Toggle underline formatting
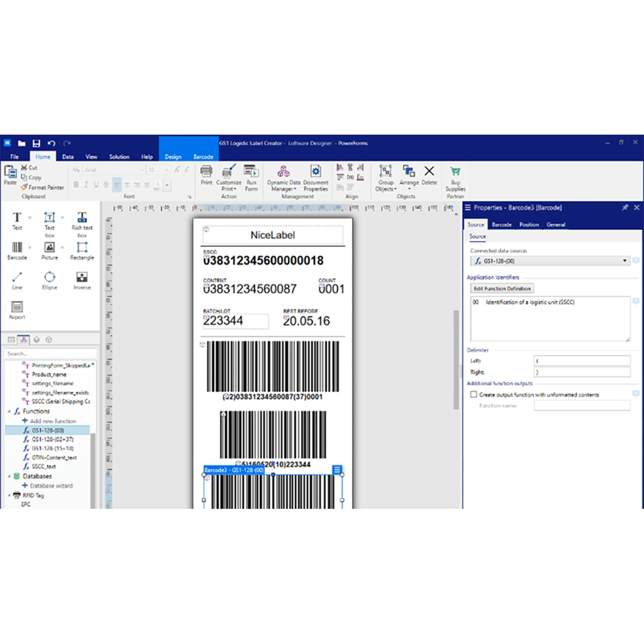 click(96, 185)
